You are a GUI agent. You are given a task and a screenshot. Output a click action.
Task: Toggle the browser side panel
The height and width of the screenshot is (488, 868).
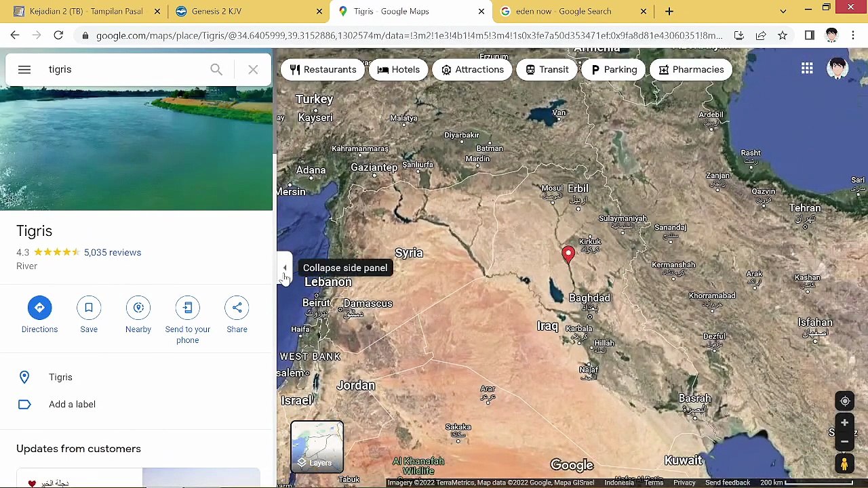[810, 35]
